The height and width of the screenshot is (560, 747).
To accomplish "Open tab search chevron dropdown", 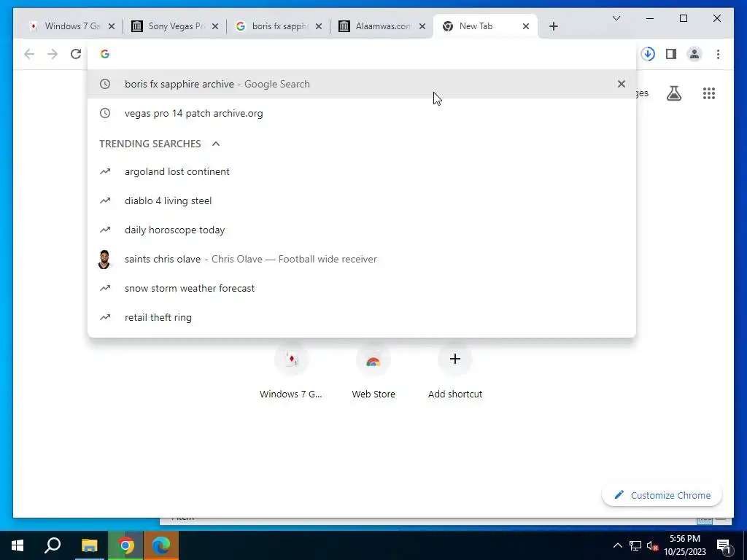I will [616, 18].
